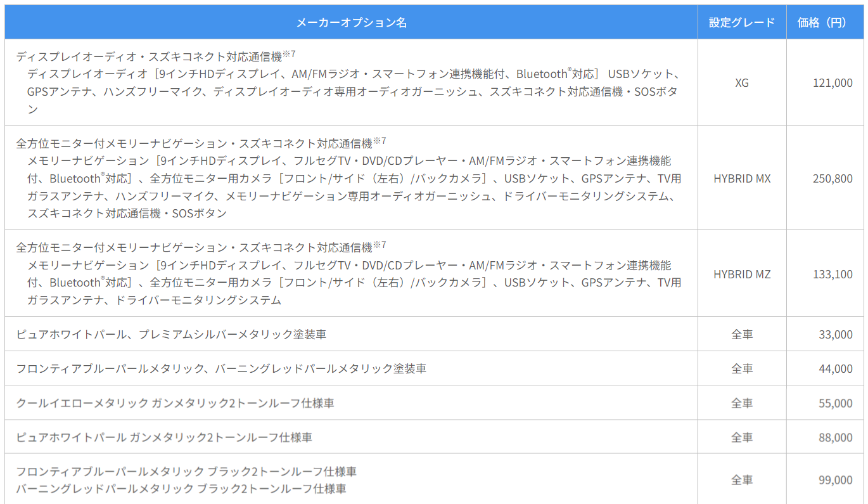Click the ※7 footnote mark in HYBRID MX row
The width and height of the screenshot is (868, 504).
tap(380, 140)
